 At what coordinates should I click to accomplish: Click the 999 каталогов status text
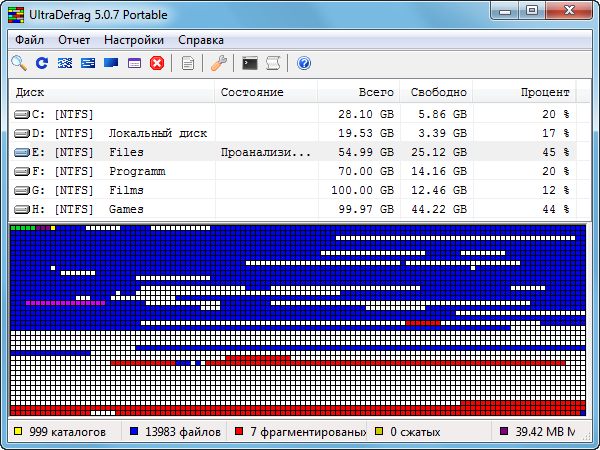pyautogui.click(x=67, y=432)
